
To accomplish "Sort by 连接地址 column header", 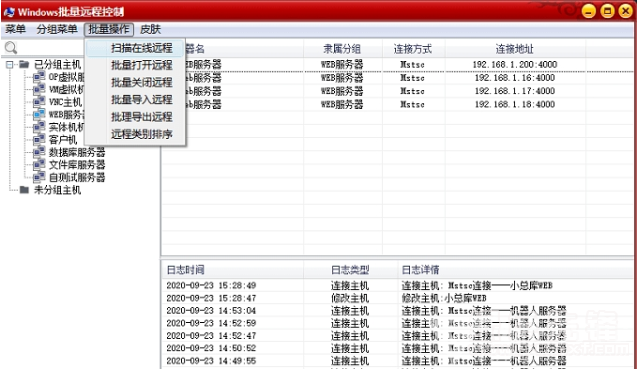I will click(x=515, y=49).
